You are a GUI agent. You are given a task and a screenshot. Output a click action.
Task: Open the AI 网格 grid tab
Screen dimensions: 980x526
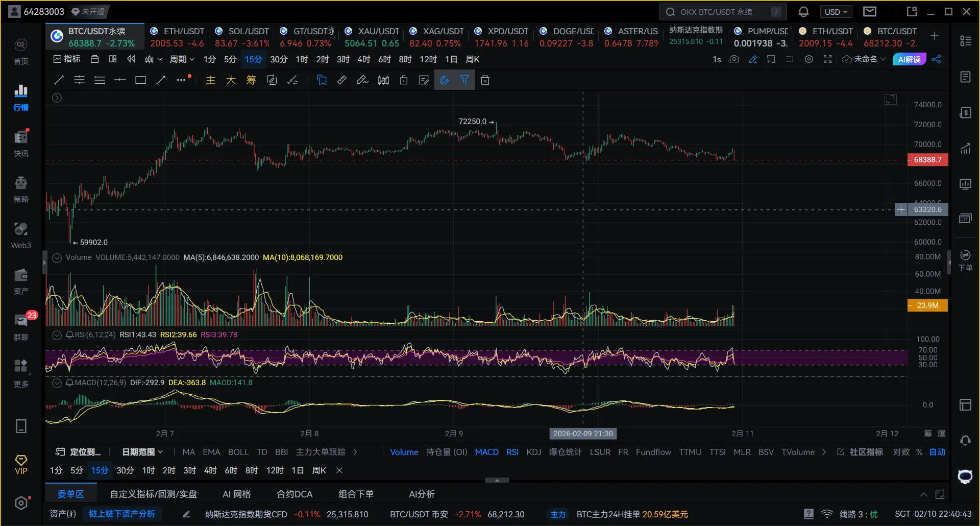click(237, 494)
